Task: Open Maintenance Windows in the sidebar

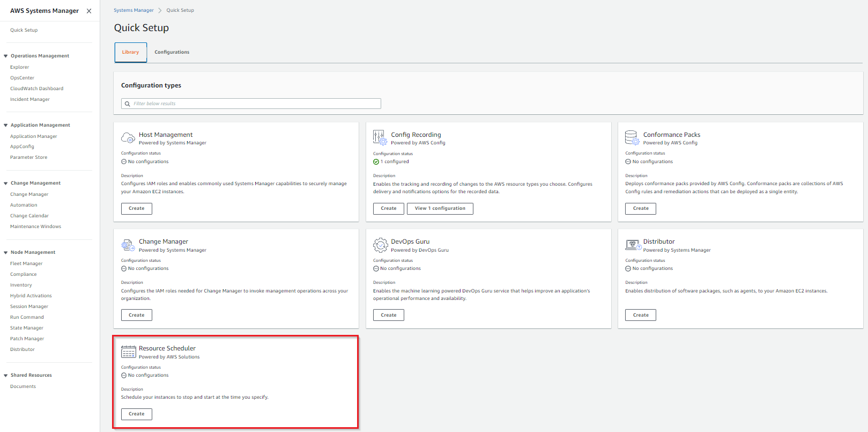Action: point(35,226)
